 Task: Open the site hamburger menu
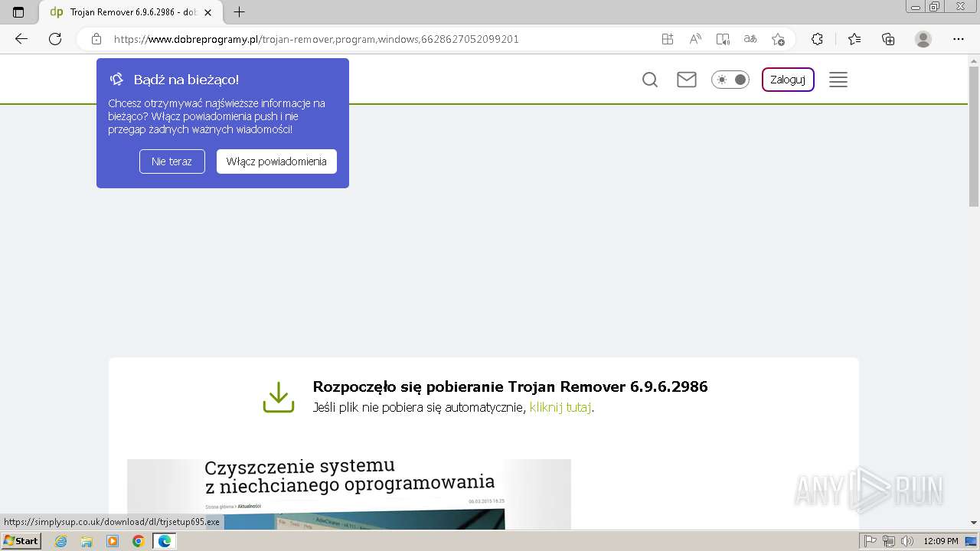point(838,80)
